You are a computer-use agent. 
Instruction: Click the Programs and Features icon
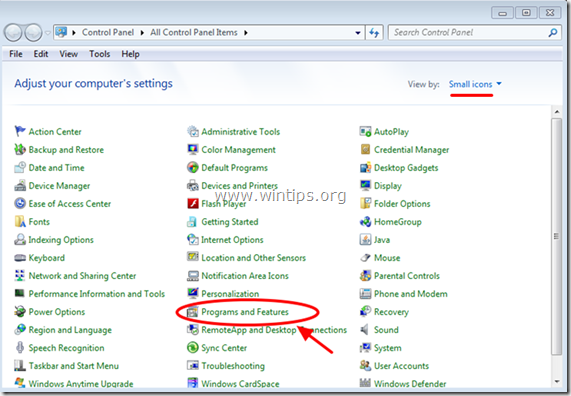coord(193,311)
